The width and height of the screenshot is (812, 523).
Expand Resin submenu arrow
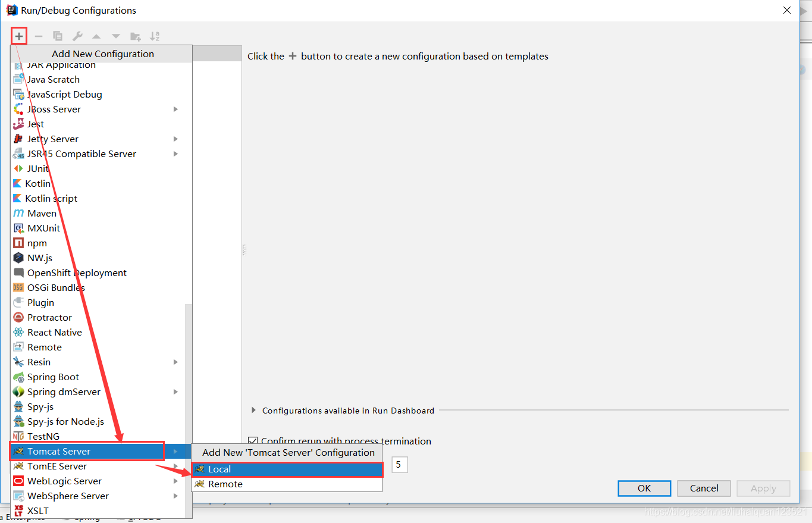(x=175, y=362)
